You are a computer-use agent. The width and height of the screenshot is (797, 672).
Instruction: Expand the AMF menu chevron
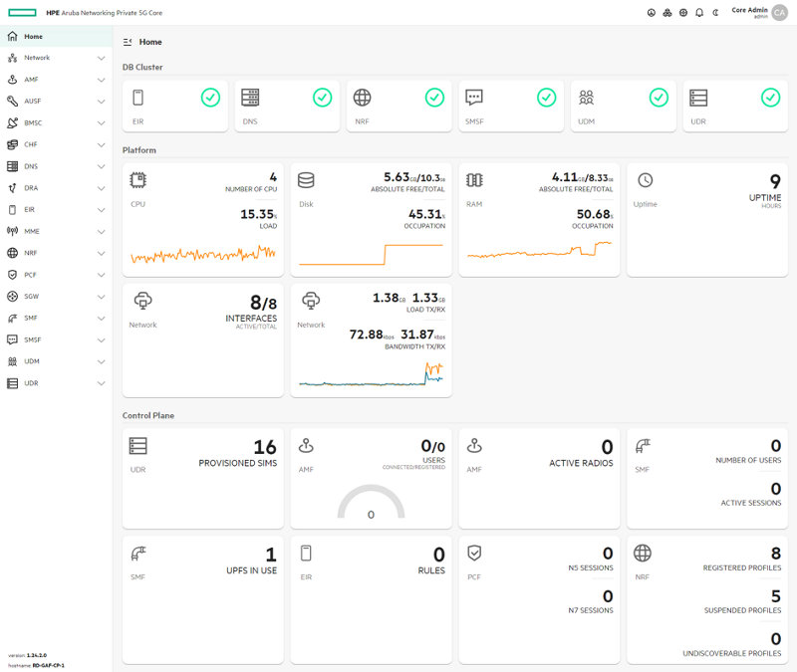[x=101, y=80]
